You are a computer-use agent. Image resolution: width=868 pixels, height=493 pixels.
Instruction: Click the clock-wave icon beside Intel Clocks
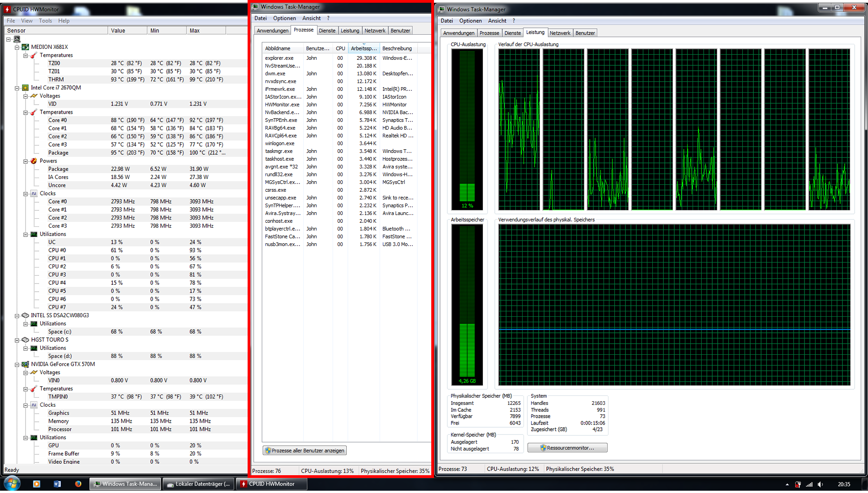34,194
